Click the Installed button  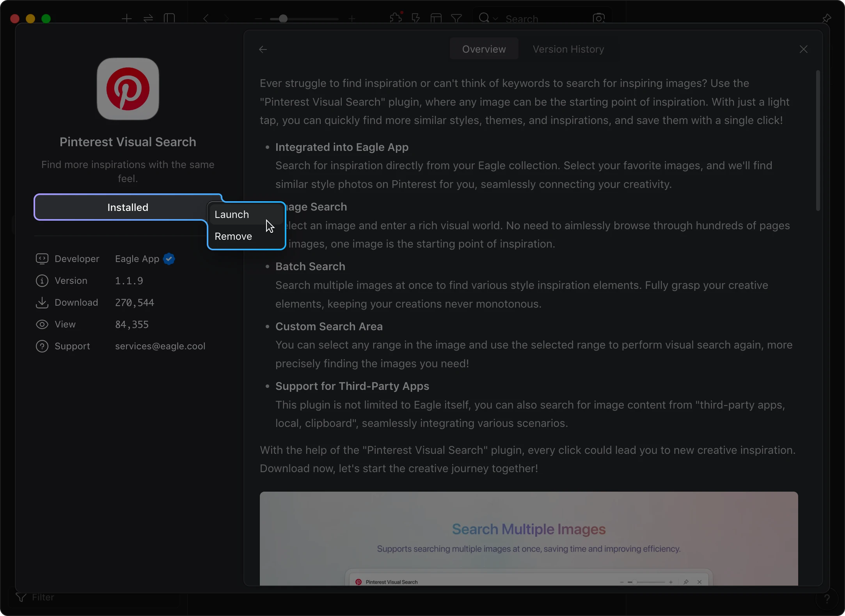(x=128, y=207)
